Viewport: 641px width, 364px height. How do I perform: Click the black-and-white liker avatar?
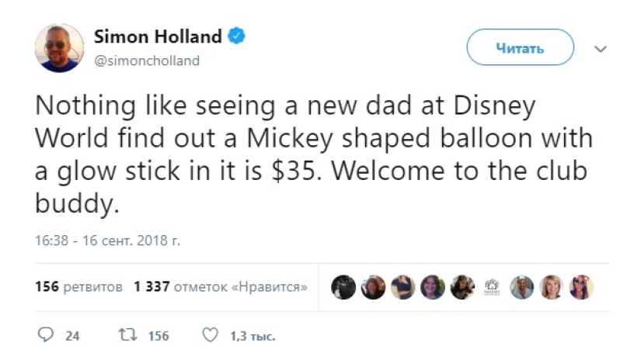point(343,287)
